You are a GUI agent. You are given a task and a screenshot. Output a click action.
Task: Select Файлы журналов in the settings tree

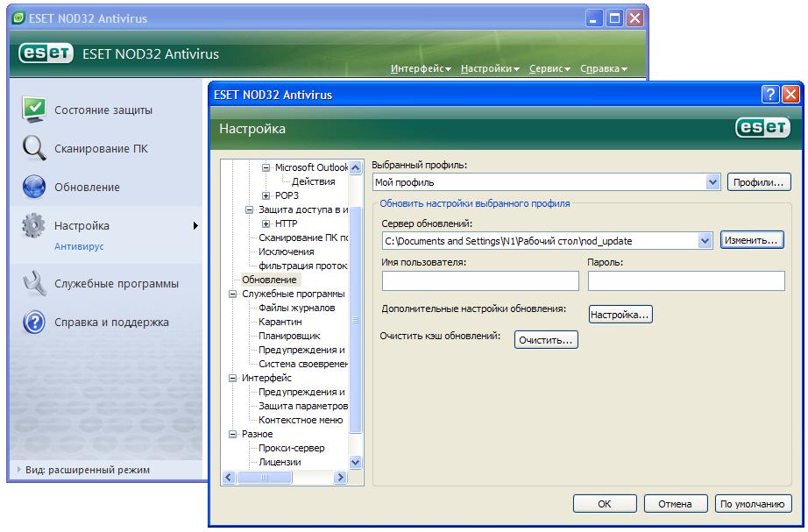(296, 308)
